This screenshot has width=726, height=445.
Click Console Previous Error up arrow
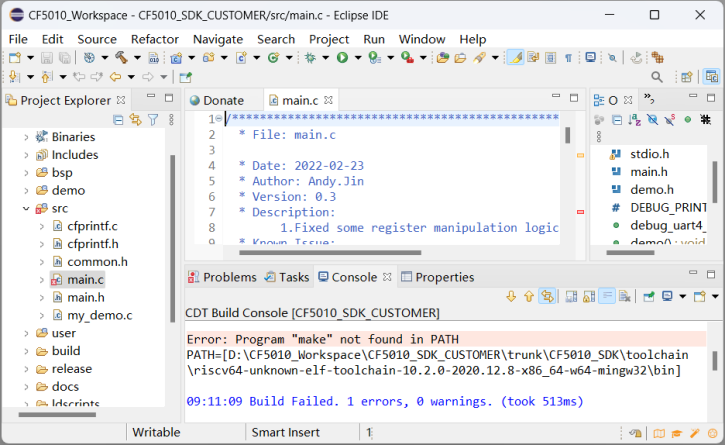[529, 296]
